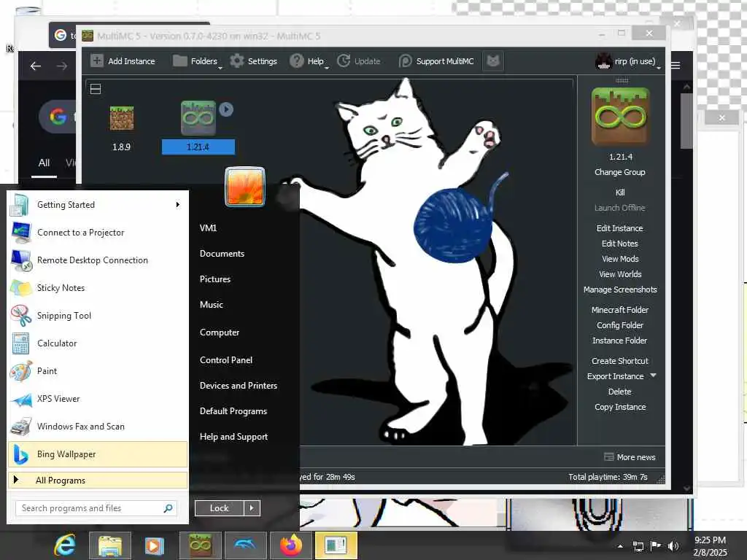Viewport: 747px width, 560px height.
Task: Click the Lock button
Action: [219, 508]
